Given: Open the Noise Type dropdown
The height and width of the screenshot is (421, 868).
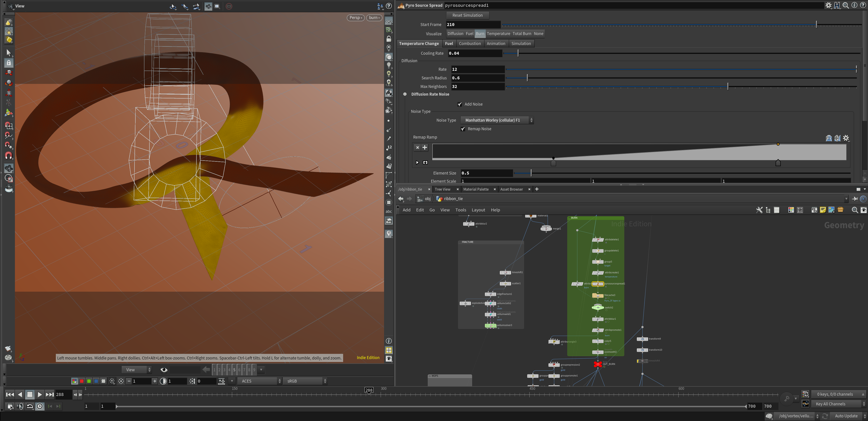Looking at the screenshot, I should point(497,120).
